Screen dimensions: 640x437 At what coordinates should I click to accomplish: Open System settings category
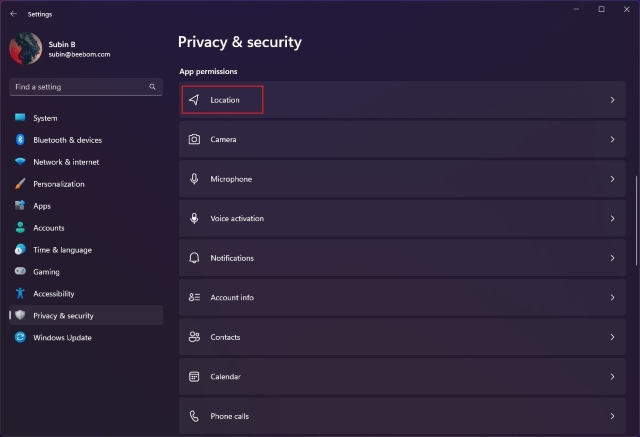coord(86,118)
